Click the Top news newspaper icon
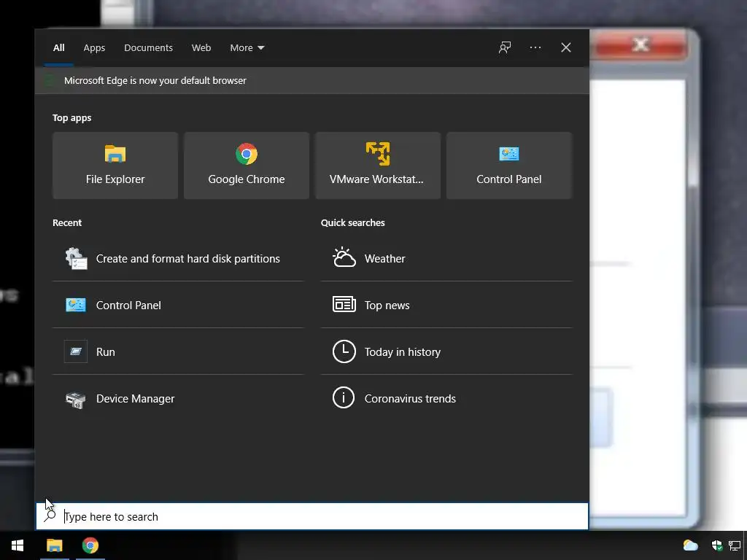The height and width of the screenshot is (560, 747). [x=344, y=304]
